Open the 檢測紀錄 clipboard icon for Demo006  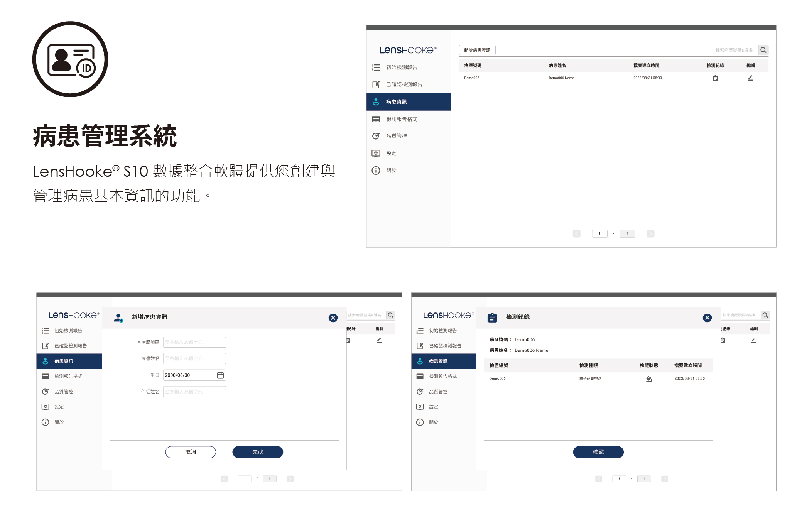(715, 79)
